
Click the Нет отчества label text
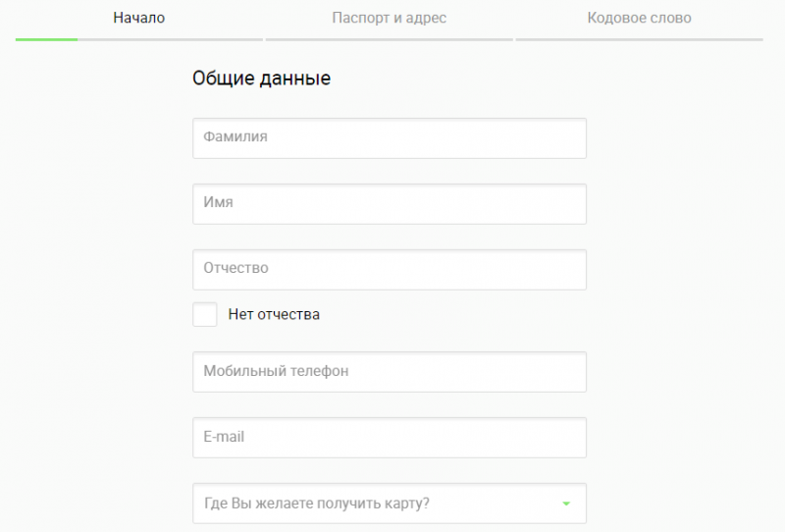pyautogui.click(x=274, y=315)
